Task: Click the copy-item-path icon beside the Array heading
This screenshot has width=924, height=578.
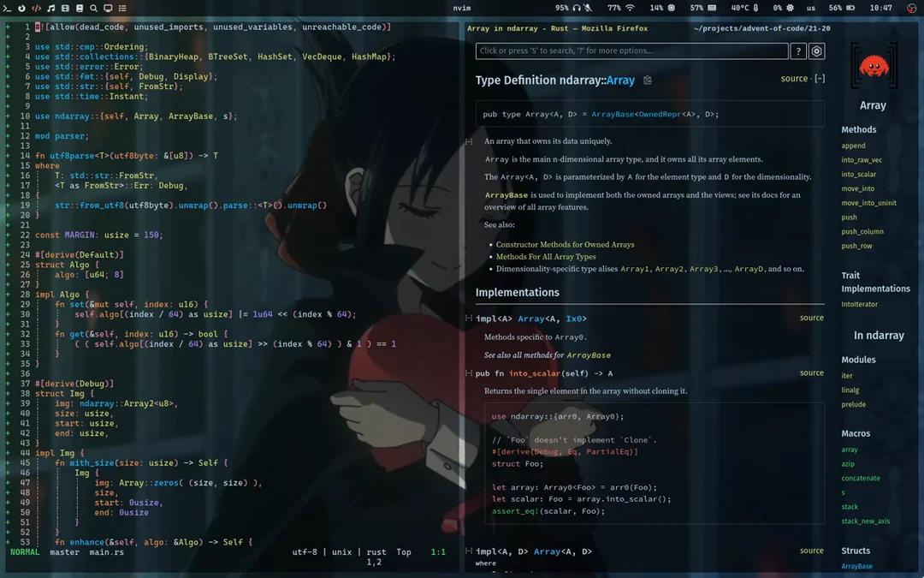Action: point(648,80)
